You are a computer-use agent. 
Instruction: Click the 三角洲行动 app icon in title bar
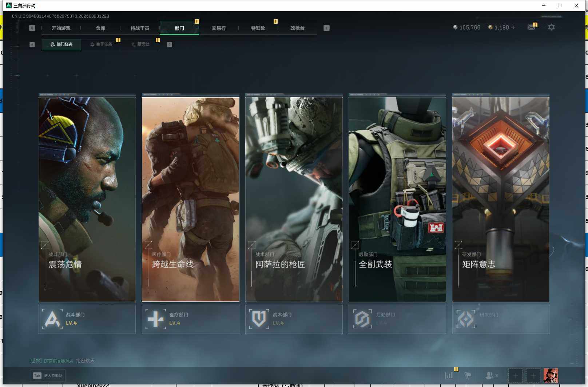pos(9,5)
